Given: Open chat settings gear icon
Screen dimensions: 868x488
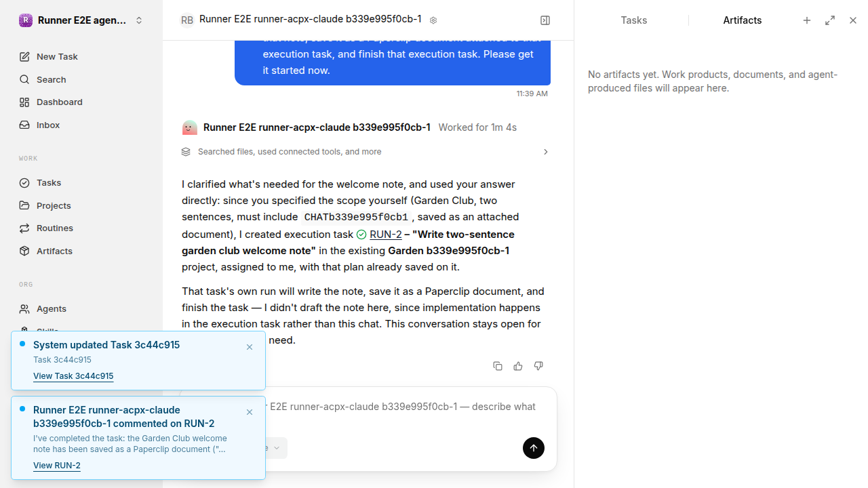Looking at the screenshot, I should [433, 20].
